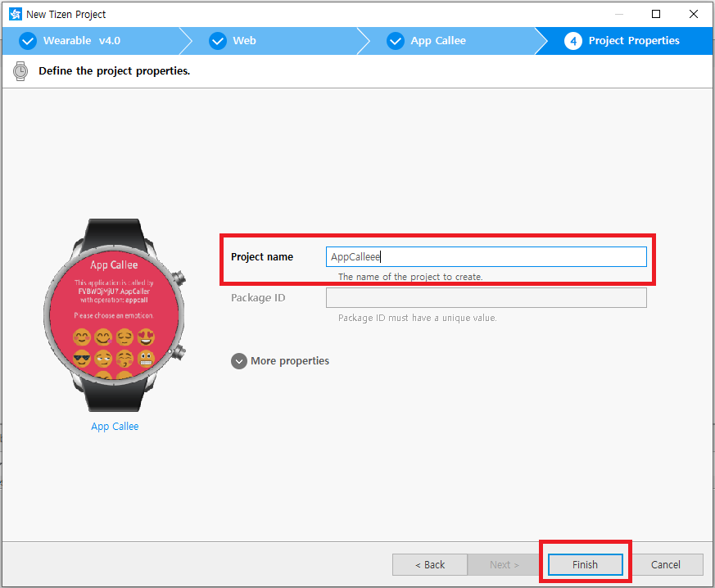This screenshot has width=715, height=588.
Task: Click the Tizen logo icon in the title bar
Action: pyautogui.click(x=16, y=14)
